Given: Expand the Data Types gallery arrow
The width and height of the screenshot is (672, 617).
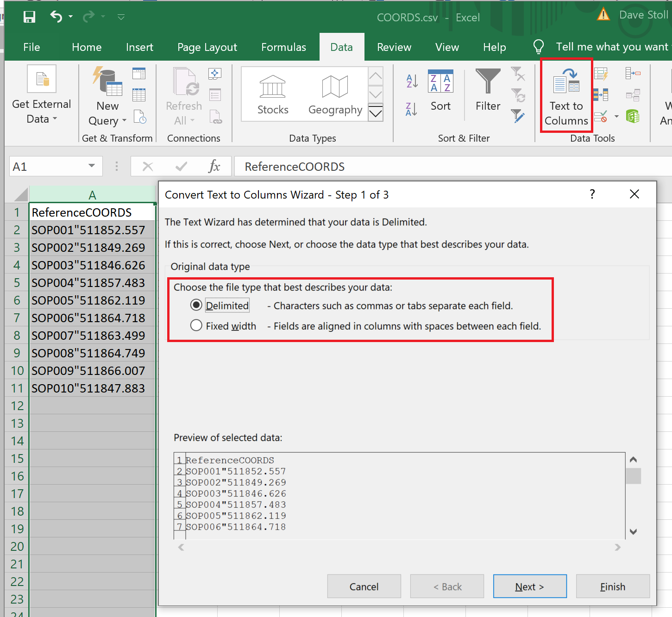Looking at the screenshot, I should click(x=375, y=113).
